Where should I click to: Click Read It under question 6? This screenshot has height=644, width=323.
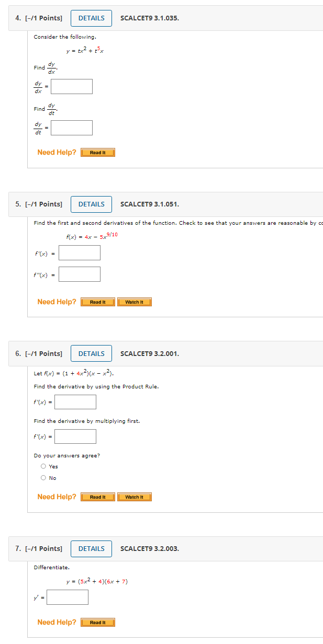click(x=97, y=497)
